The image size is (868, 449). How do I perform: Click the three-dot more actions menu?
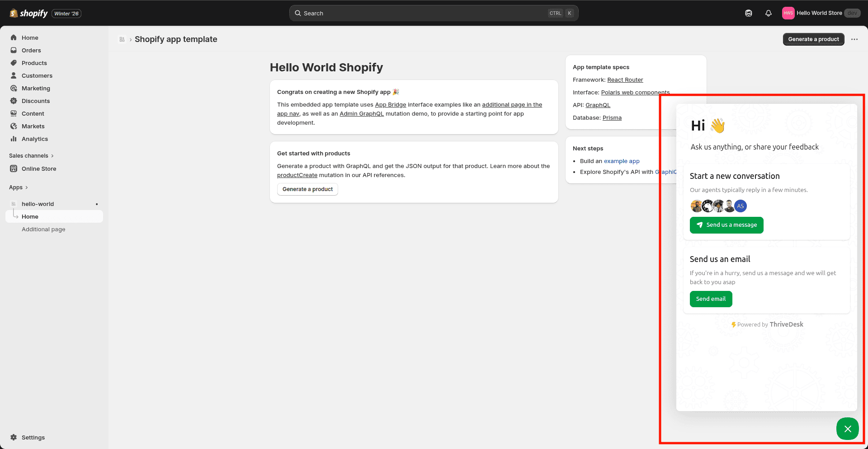854,39
